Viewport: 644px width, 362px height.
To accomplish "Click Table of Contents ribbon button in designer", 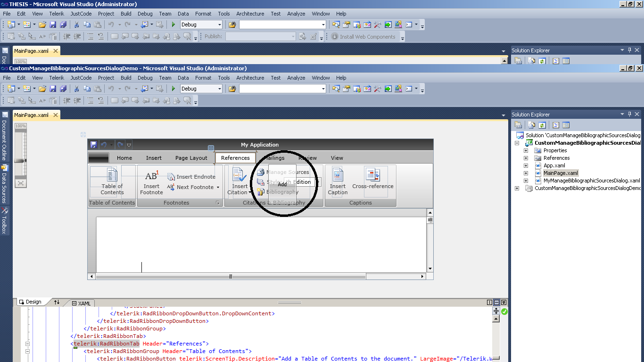I will coord(112,181).
